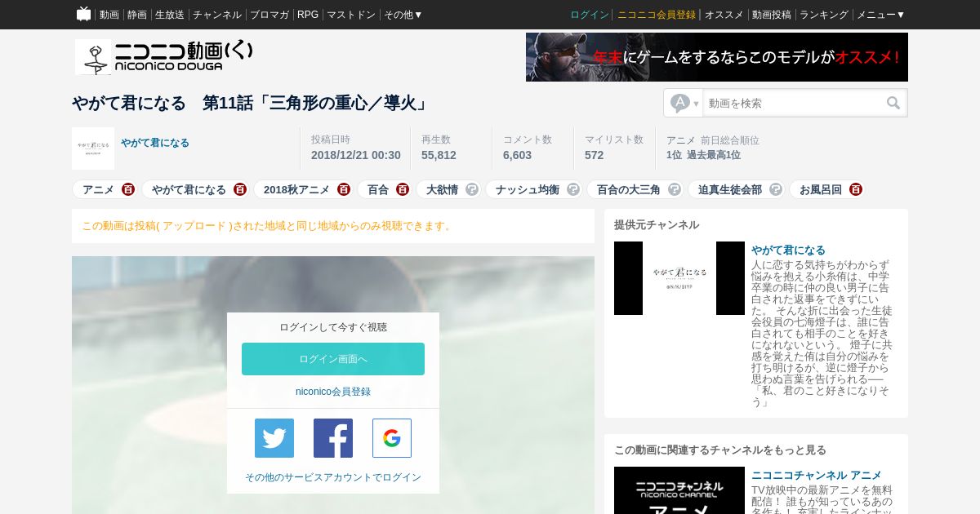
Task: Open 生放送 in the top navigation
Action: tap(170, 15)
